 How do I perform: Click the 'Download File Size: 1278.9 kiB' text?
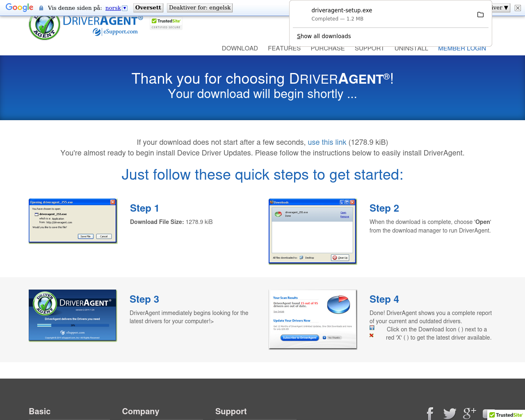[171, 222]
